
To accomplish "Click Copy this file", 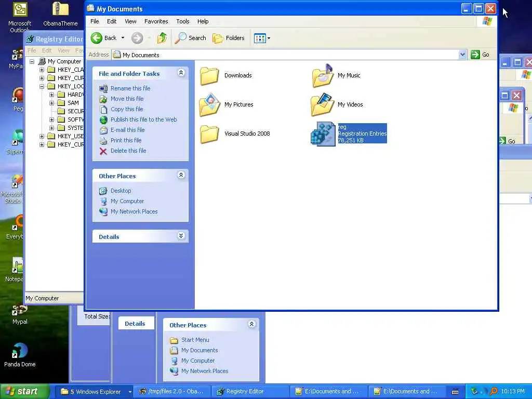I will tap(127, 109).
